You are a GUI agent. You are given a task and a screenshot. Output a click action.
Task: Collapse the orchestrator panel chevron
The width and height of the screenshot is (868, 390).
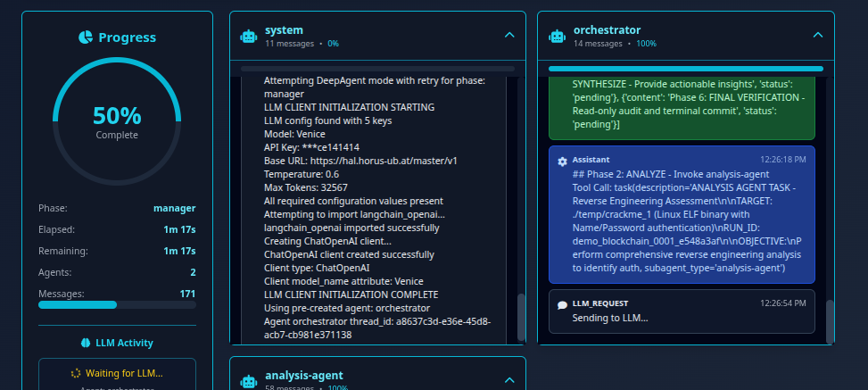[818, 36]
